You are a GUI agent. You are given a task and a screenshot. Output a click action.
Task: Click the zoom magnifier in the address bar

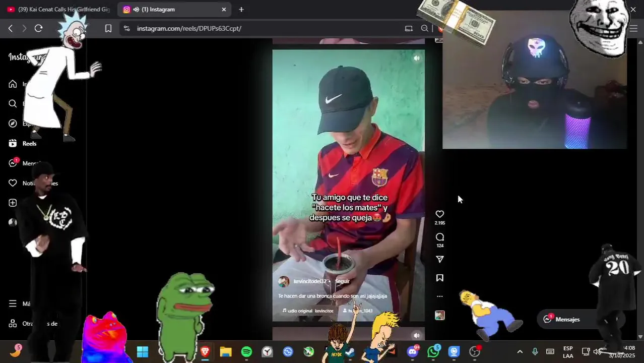(x=425, y=28)
